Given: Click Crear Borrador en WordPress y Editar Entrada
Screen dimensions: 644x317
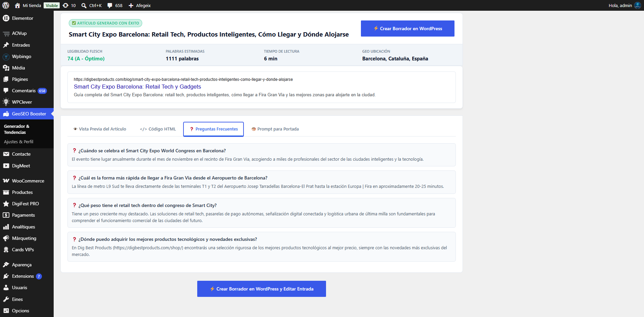Looking at the screenshot, I should coord(262,289).
